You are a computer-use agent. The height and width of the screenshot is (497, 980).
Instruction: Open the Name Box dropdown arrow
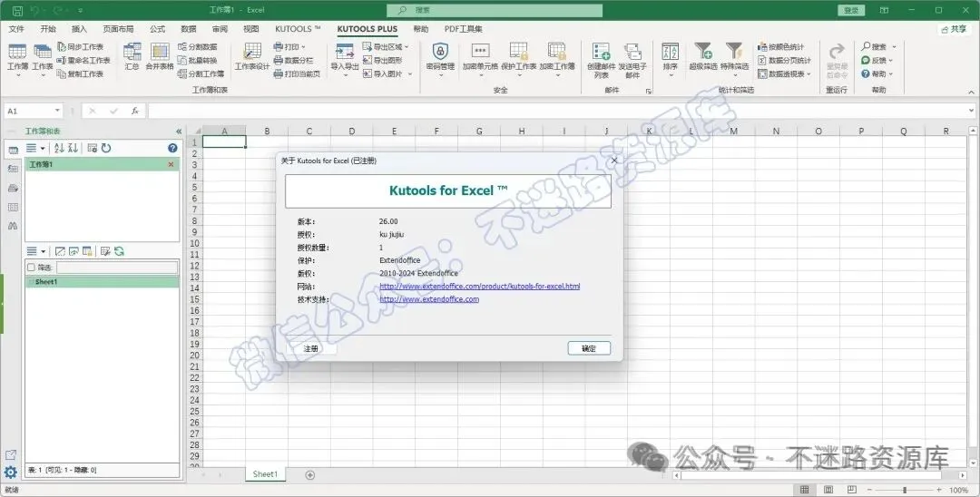point(57,111)
